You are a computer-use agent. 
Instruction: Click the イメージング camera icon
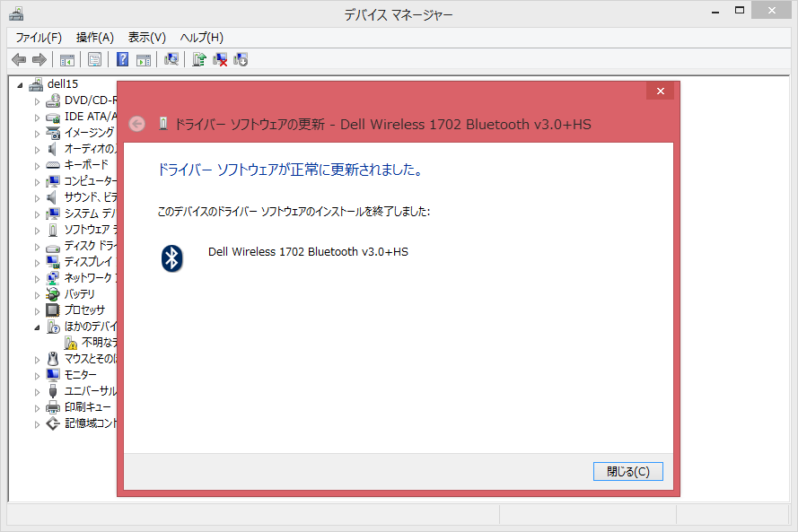53,133
